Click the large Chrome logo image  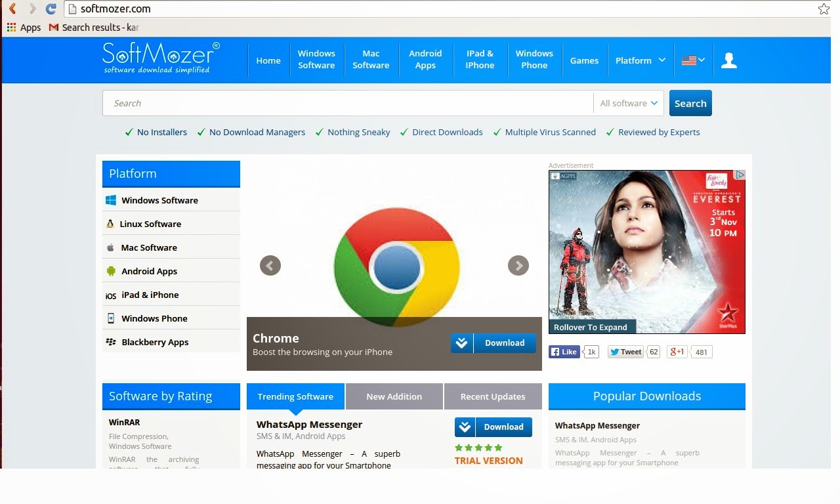tap(396, 267)
